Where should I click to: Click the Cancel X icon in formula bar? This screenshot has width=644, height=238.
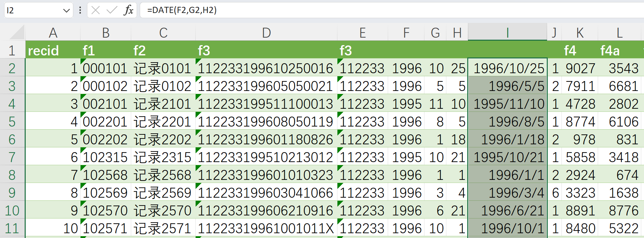click(96, 10)
